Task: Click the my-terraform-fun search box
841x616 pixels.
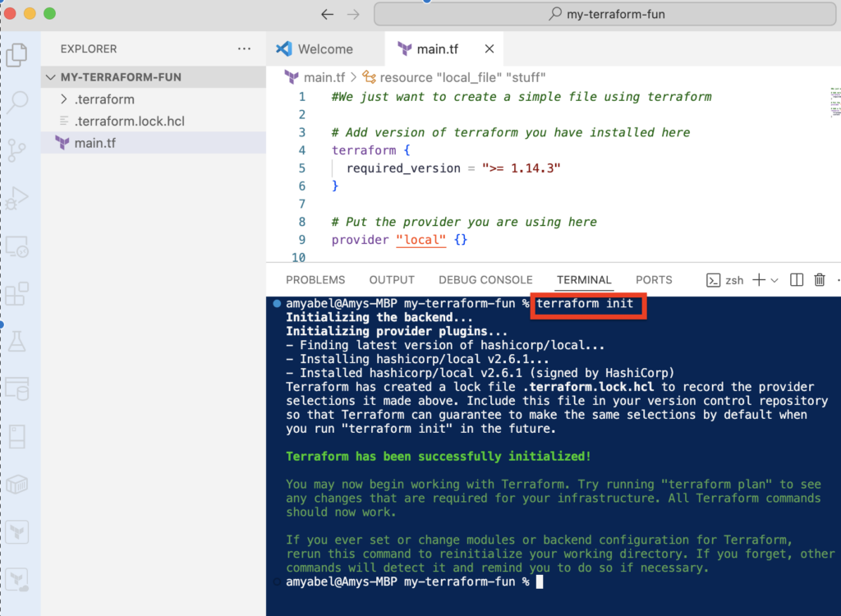Action: click(606, 14)
